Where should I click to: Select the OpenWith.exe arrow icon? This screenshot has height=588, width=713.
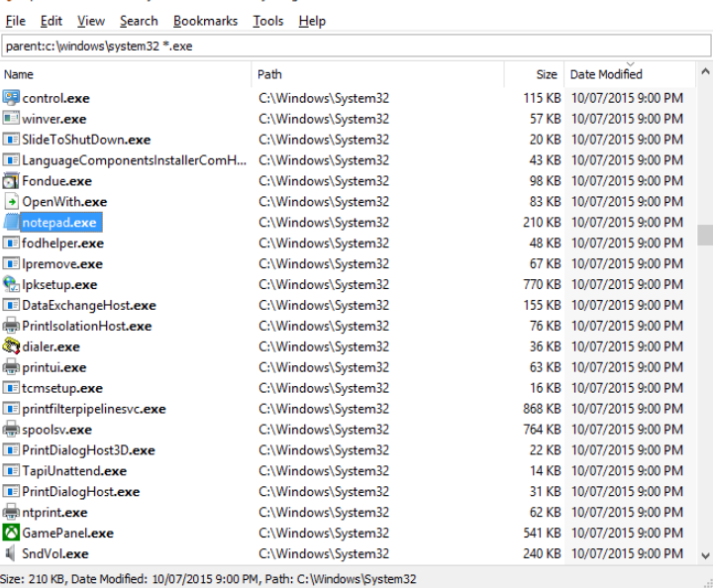(11, 202)
